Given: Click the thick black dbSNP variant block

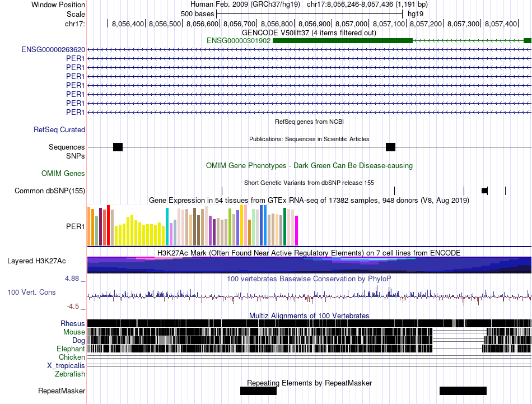Looking at the screenshot, I should (x=485, y=191).
